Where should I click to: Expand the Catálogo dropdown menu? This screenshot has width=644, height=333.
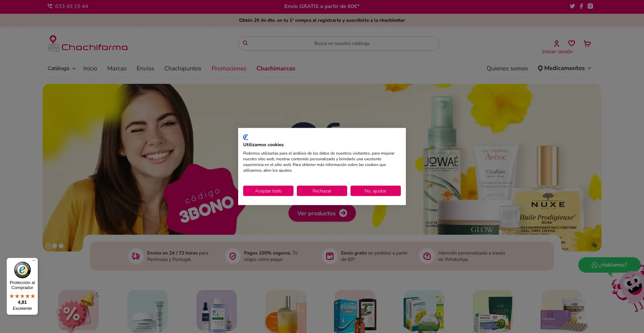[61, 68]
